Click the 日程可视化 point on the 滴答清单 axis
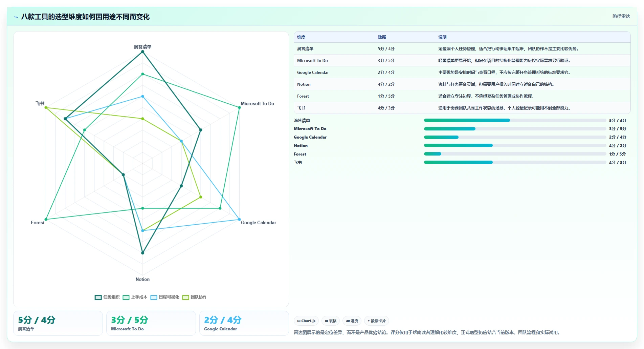This screenshot has height=349, width=644. pyautogui.click(x=142, y=96)
